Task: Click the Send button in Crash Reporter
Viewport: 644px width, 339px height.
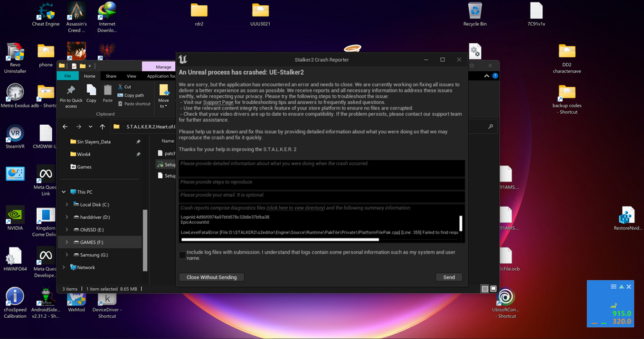Action: click(x=449, y=277)
